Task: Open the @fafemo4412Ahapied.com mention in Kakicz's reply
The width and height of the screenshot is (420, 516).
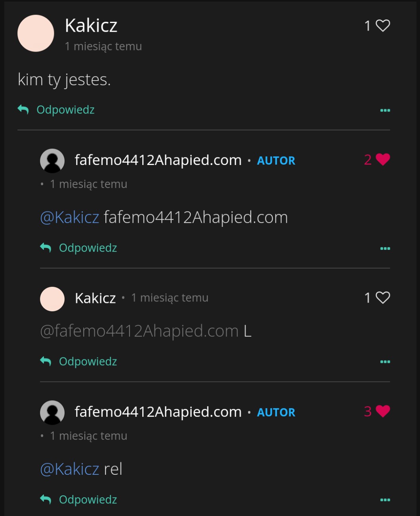Action: pyautogui.click(x=139, y=331)
